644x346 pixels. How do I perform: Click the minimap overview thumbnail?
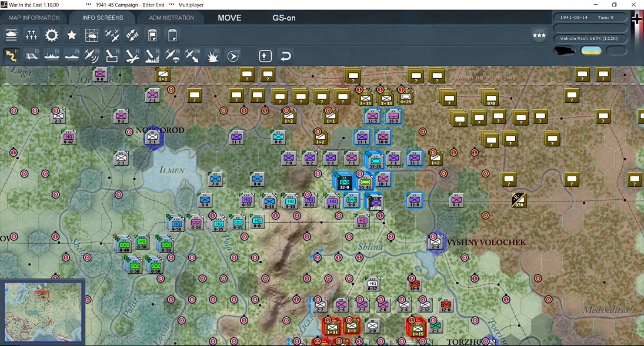[x=43, y=312]
